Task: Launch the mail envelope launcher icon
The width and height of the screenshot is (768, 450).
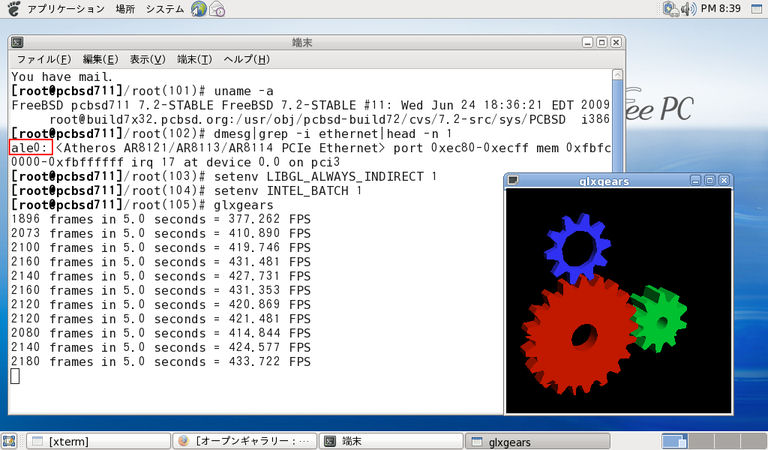Action: [217, 9]
